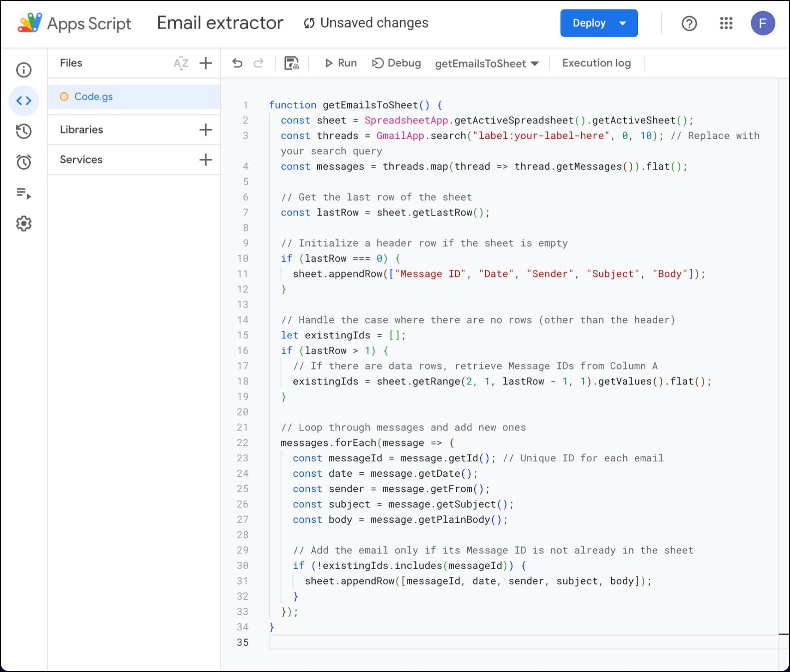790x672 pixels.
Task: Add a new file with plus icon
Action: 206,63
